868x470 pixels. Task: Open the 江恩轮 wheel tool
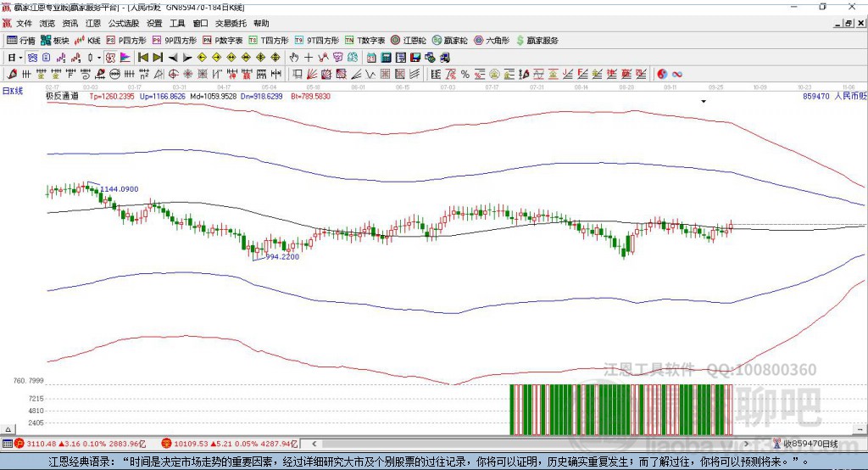[x=409, y=41]
